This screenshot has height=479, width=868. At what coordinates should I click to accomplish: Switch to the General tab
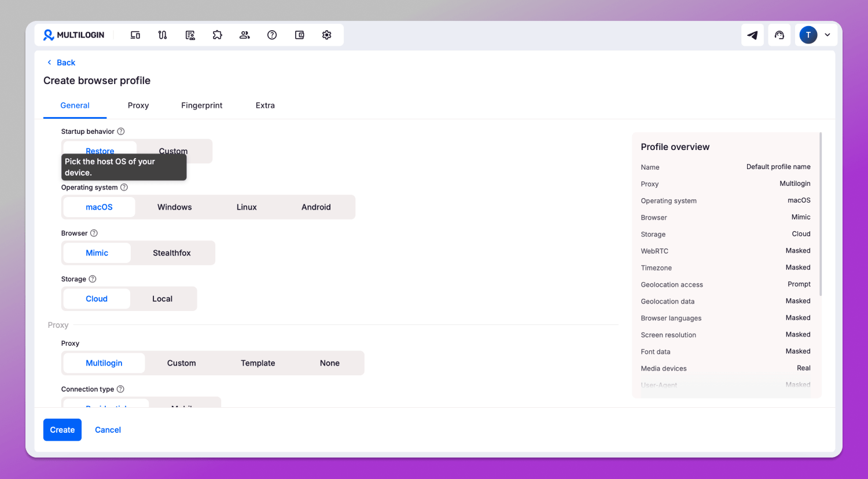pos(75,105)
